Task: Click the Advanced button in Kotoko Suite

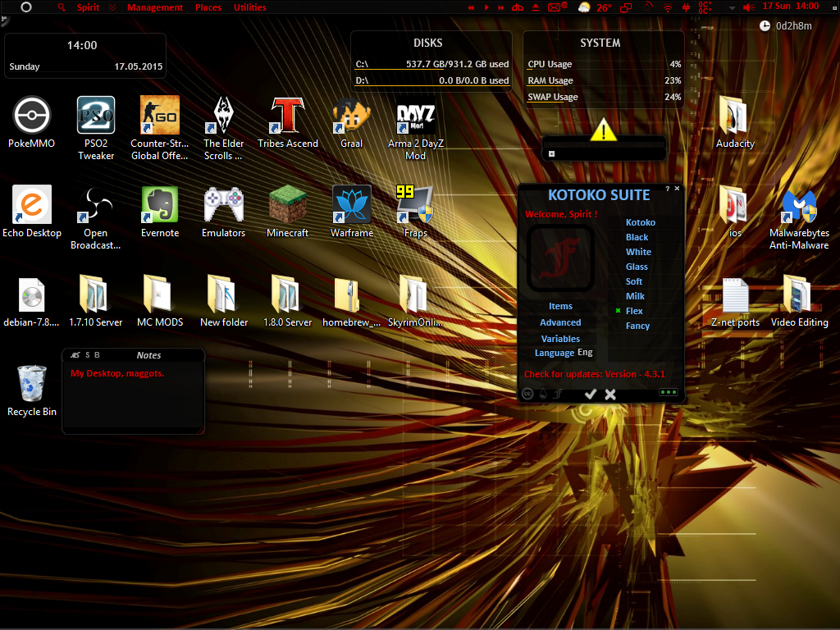Action: coord(560,322)
